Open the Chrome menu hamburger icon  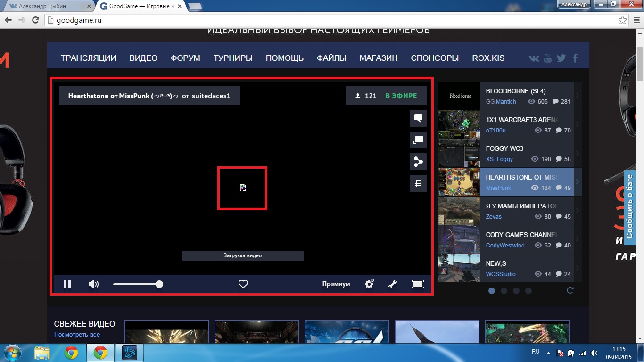point(636,20)
